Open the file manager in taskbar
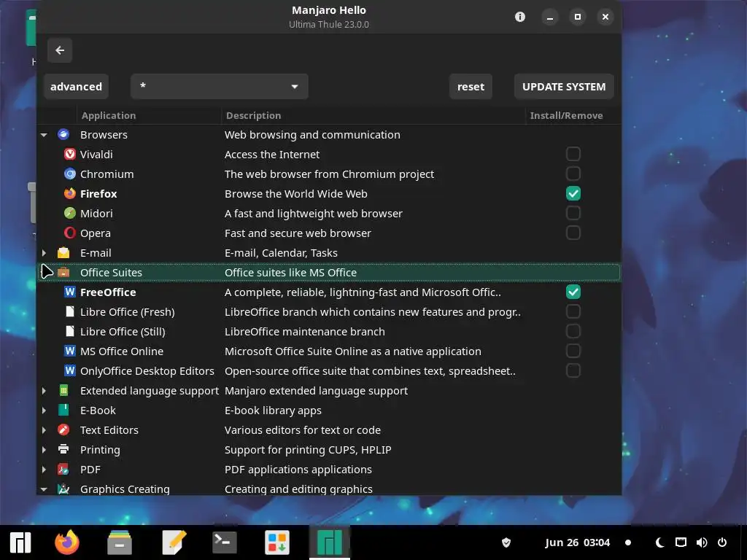 [120, 542]
